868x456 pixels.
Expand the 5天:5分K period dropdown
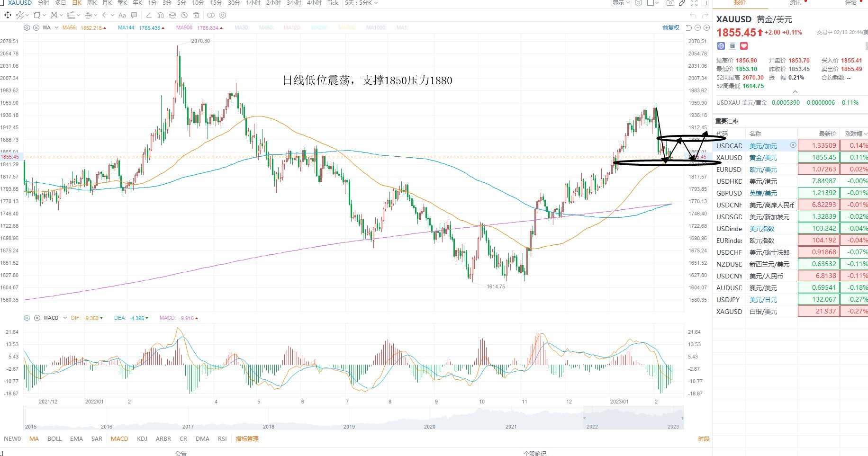coord(362,3)
